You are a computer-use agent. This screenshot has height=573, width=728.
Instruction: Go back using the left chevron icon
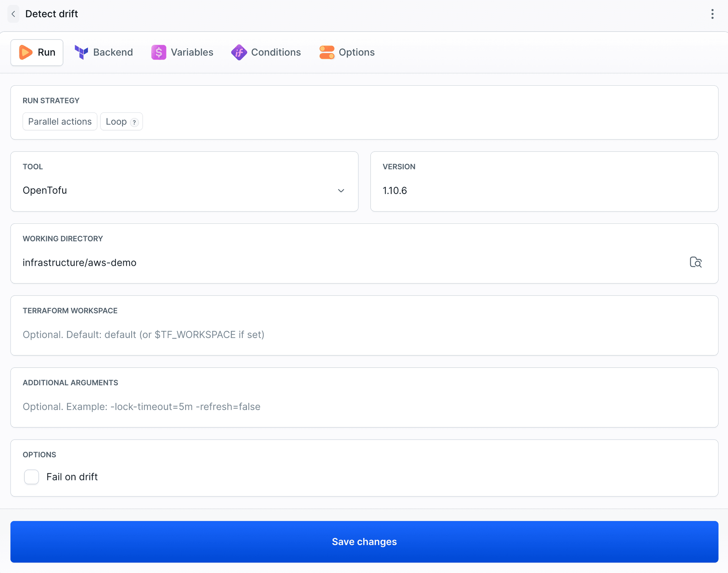click(x=13, y=14)
